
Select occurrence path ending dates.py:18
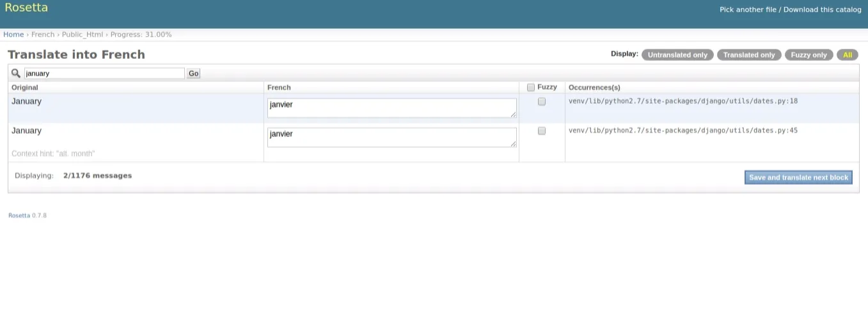683,101
